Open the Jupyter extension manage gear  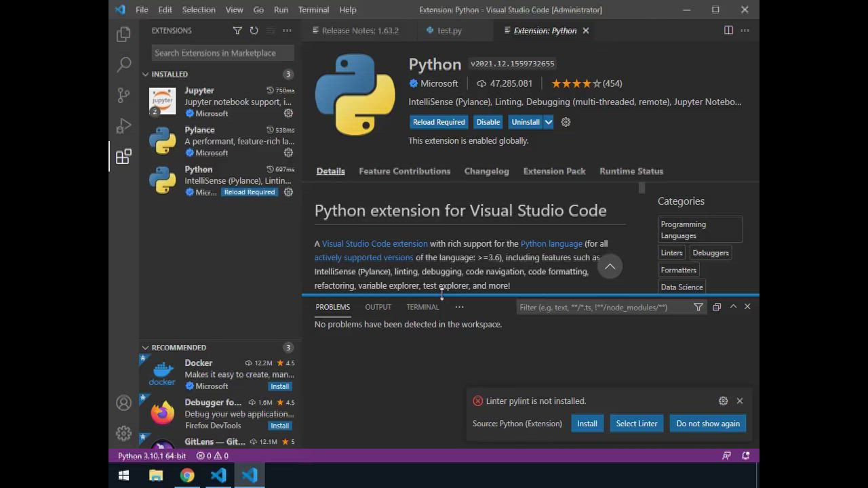pos(288,113)
